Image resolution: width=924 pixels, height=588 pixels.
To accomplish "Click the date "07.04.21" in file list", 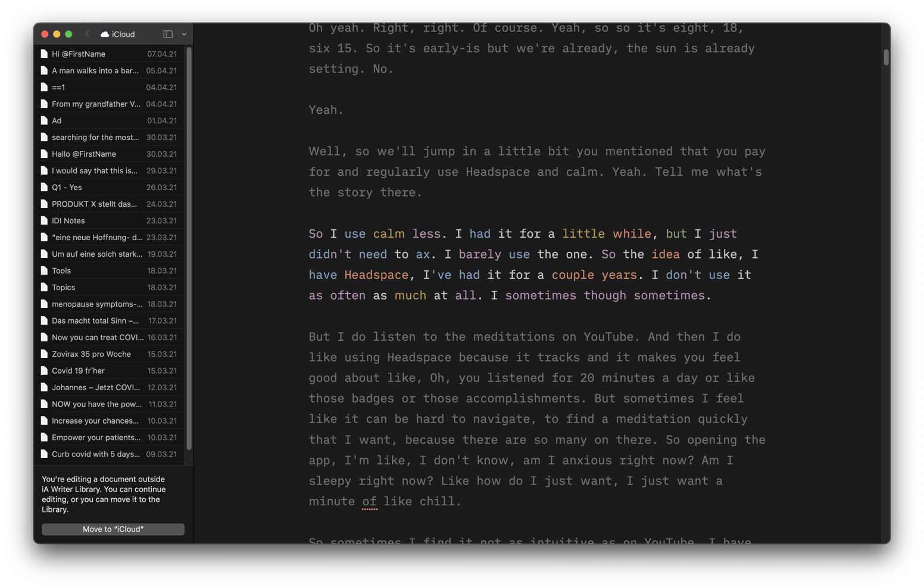I will point(162,54).
